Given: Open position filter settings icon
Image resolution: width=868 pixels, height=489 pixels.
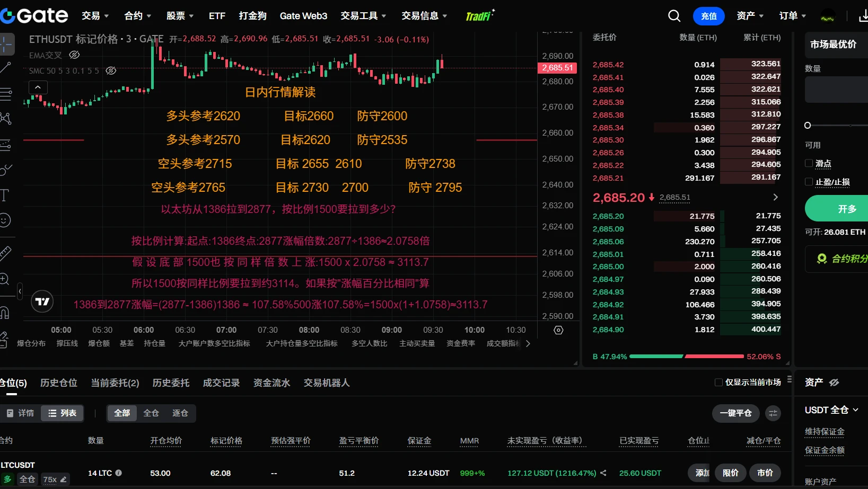Looking at the screenshot, I should point(773,413).
